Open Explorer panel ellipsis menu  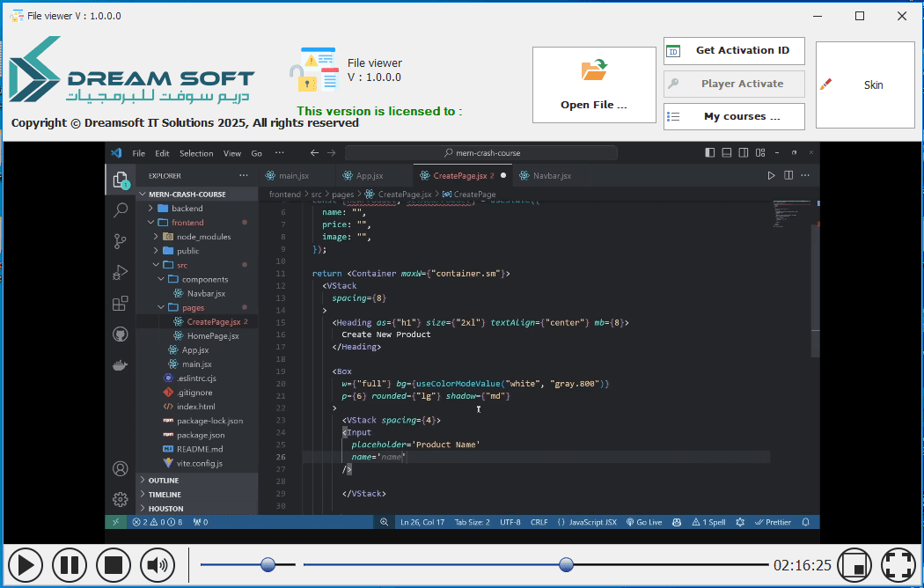pos(244,175)
